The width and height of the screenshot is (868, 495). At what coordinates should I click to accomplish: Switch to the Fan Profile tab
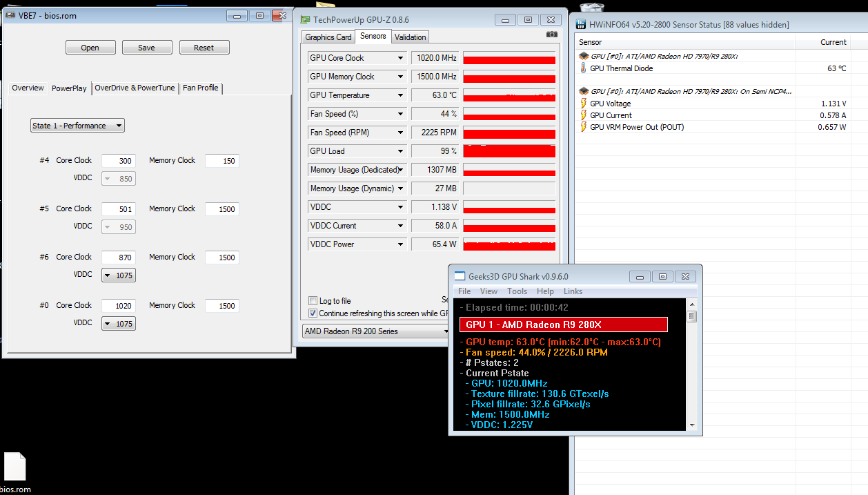pyautogui.click(x=200, y=88)
